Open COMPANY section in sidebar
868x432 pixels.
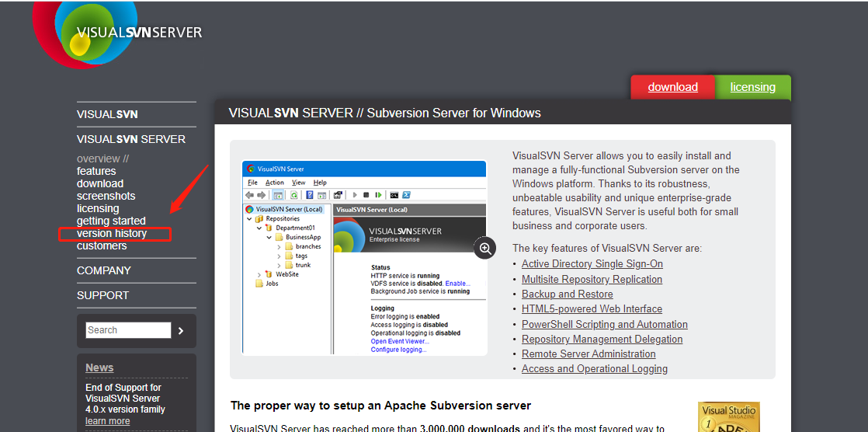tap(104, 270)
